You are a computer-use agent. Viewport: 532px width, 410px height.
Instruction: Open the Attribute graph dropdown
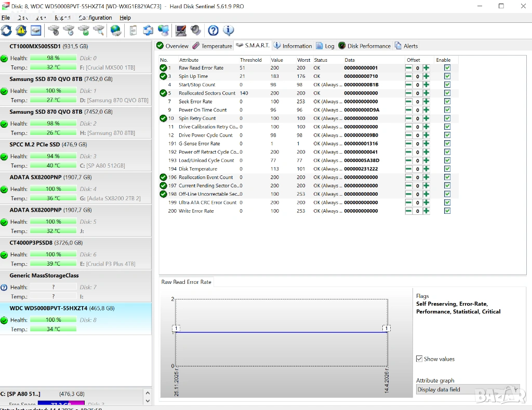pos(468,389)
